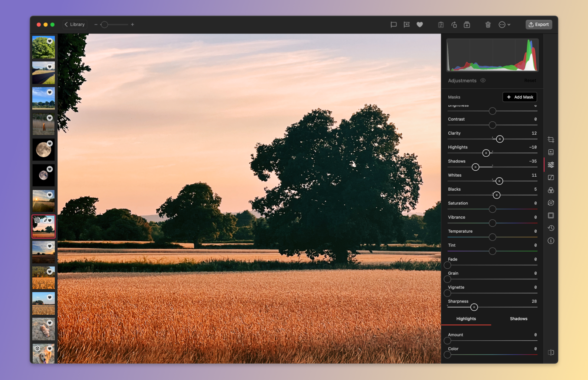This screenshot has height=380, width=588.
Task: Click the add to album icon
Action: (x=467, y=24)
